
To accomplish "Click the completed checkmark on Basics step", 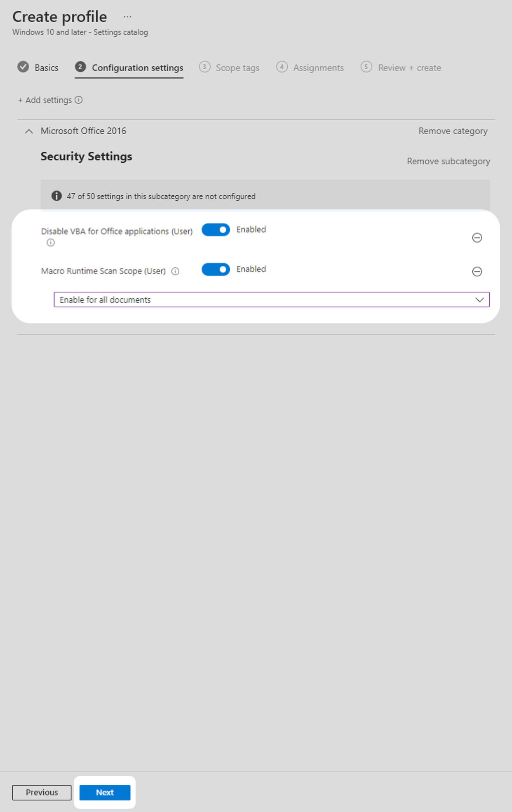I will [x=23, y=67].
